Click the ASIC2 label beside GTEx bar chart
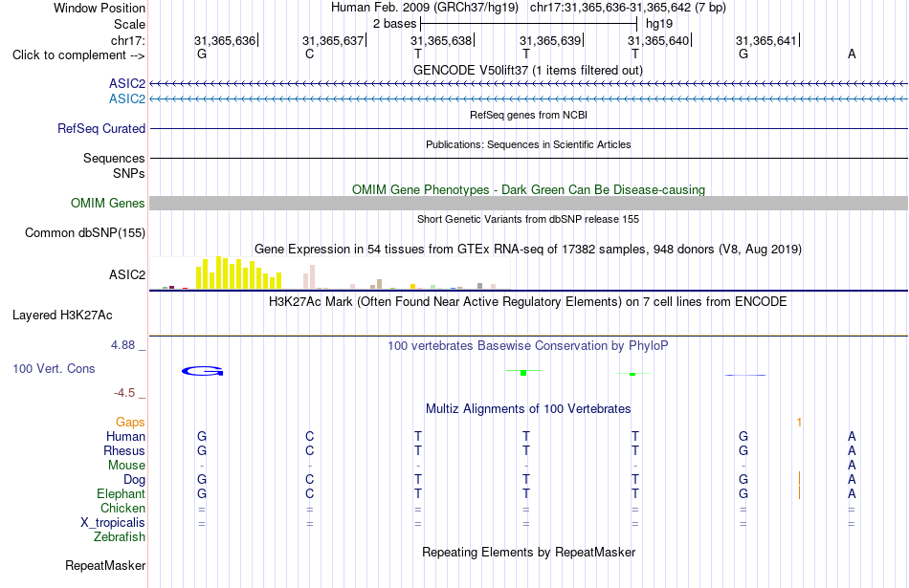The image size is (909, 588). click(x=127, y=274)
